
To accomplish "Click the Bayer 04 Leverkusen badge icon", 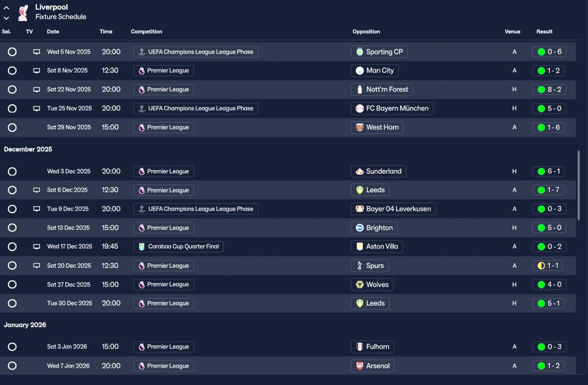I will [360, 209].
